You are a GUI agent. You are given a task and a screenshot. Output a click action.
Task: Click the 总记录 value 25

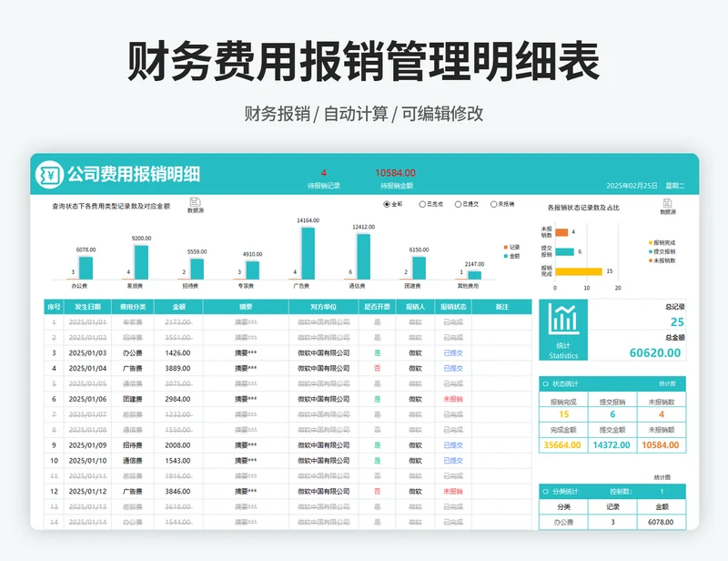[677, 322]
